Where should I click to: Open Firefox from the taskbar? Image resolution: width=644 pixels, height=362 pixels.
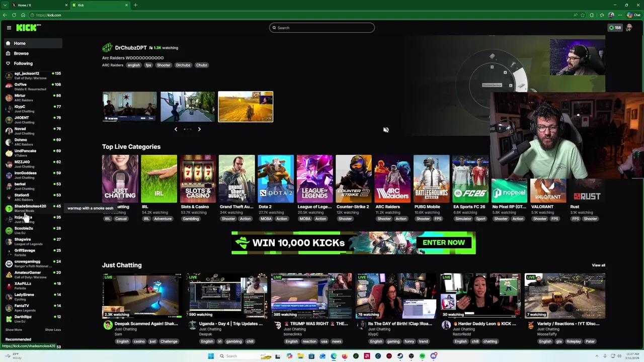pos(345,356)
